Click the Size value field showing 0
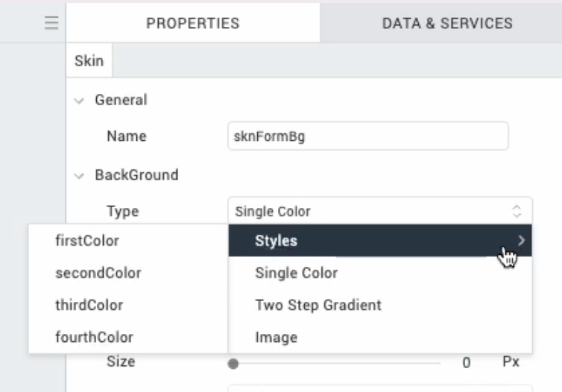This screenshot has height=392, width=562. [466, 363]
